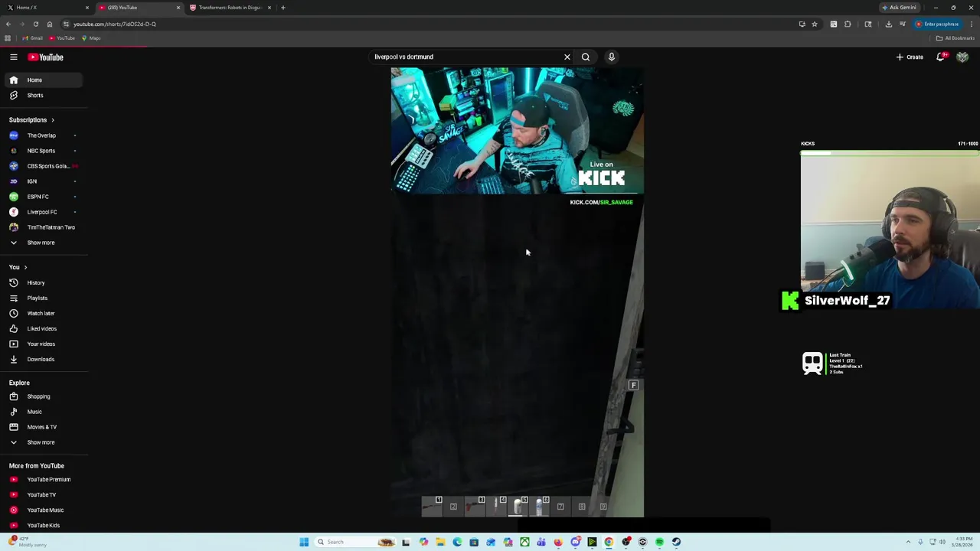Image resolution: width=980 pixels, height=551 pixels.
Task: Open Watch later list
Action: tap(44, 313)
